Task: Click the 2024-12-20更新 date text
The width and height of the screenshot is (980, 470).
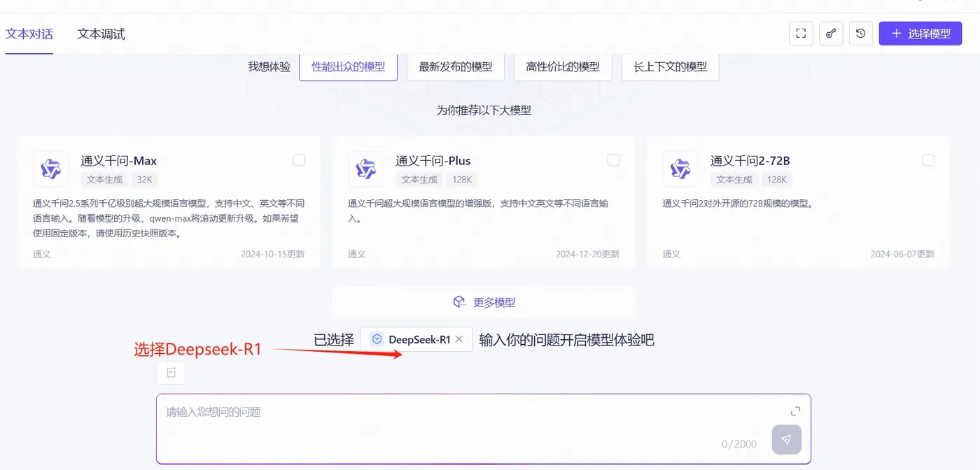Action: (588, 254)
